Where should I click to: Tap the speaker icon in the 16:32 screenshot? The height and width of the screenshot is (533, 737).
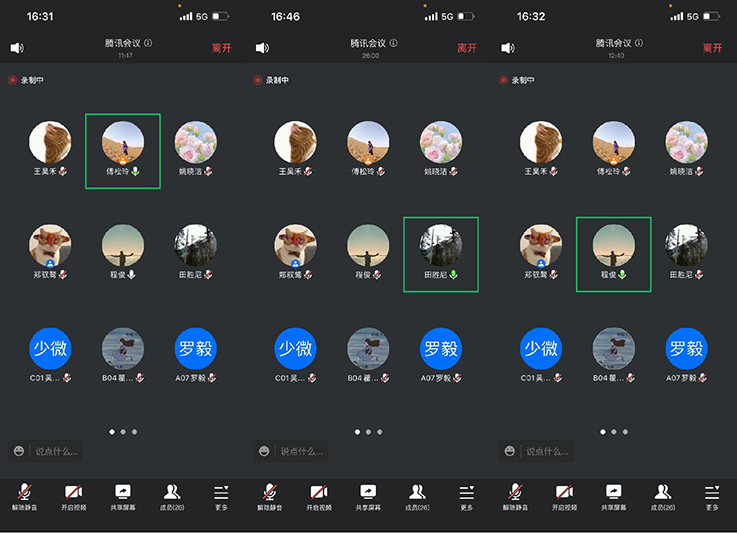point(508,48)
